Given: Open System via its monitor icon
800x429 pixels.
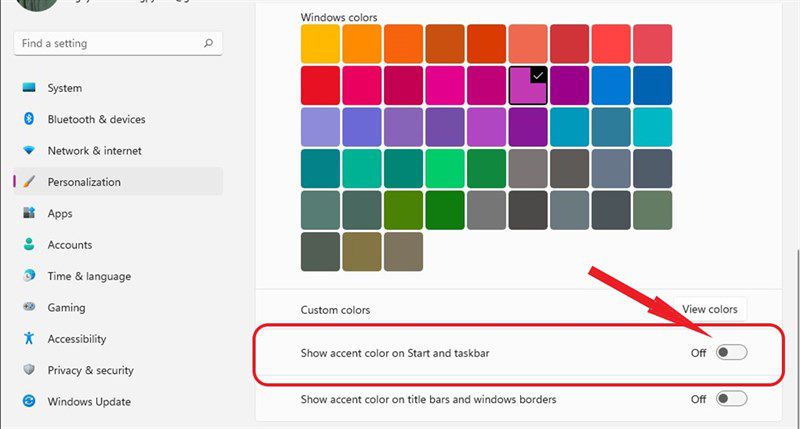Looking at the screenshot, I should pos(29,87).
